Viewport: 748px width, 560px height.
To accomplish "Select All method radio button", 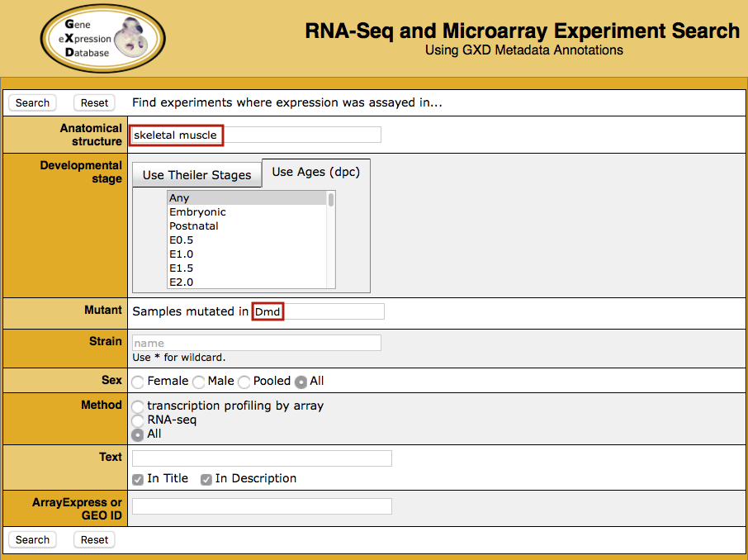I will tap(138, 435).
